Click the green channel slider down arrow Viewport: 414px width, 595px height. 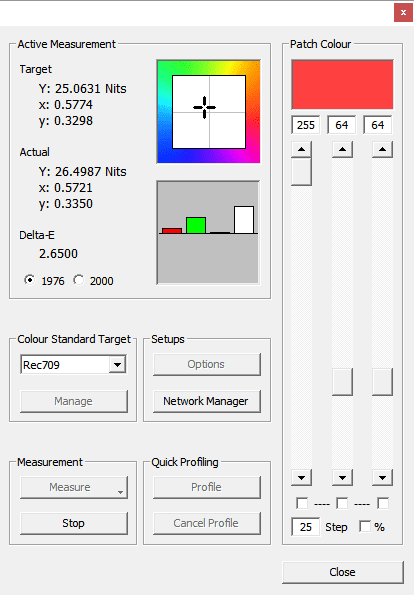point(342,478)
